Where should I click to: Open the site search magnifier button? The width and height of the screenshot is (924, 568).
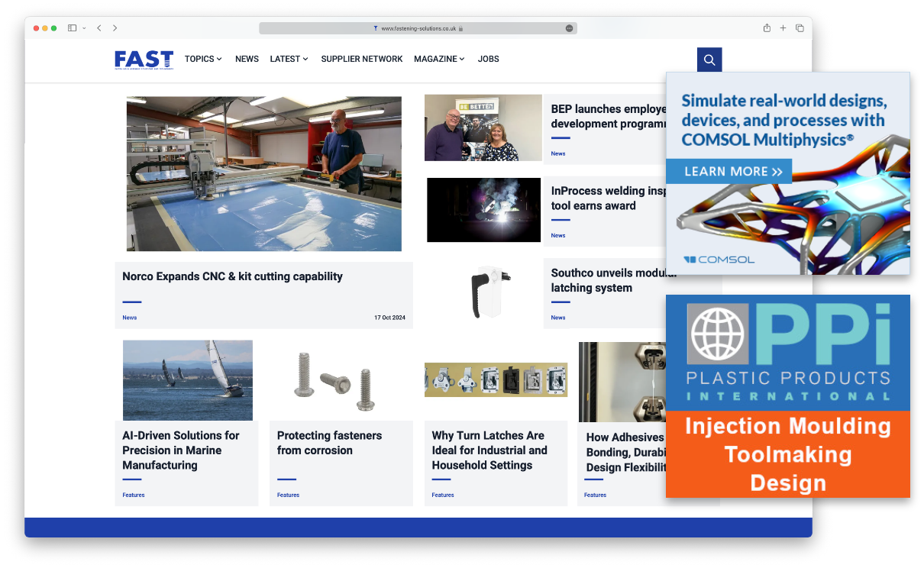[709, 60]
